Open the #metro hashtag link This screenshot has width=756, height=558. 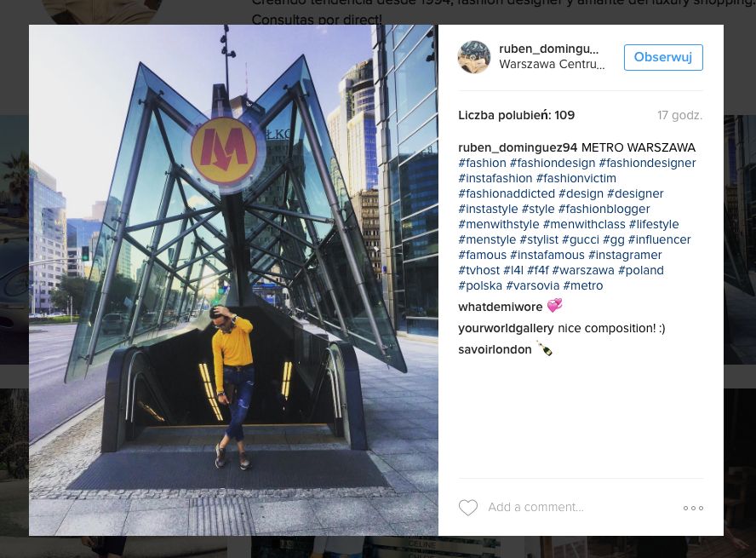[583, 285]
